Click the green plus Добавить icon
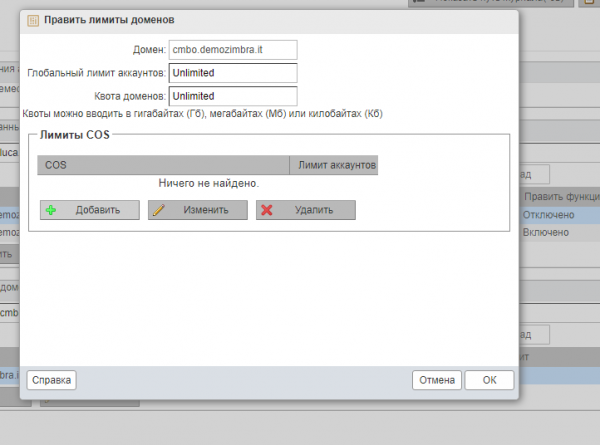The height and width of the screenshot is (445, 600). (51, 210)
